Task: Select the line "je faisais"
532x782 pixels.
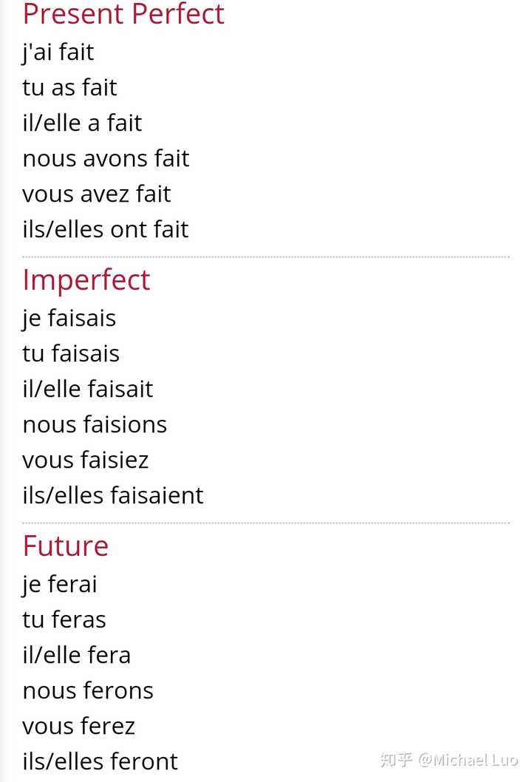Action: 69,319
